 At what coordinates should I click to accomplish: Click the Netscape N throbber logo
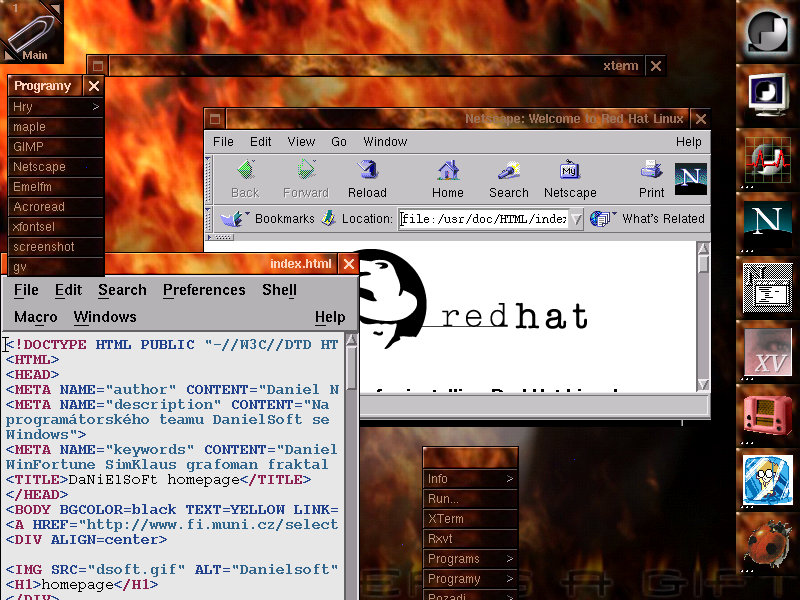[691, 179]
